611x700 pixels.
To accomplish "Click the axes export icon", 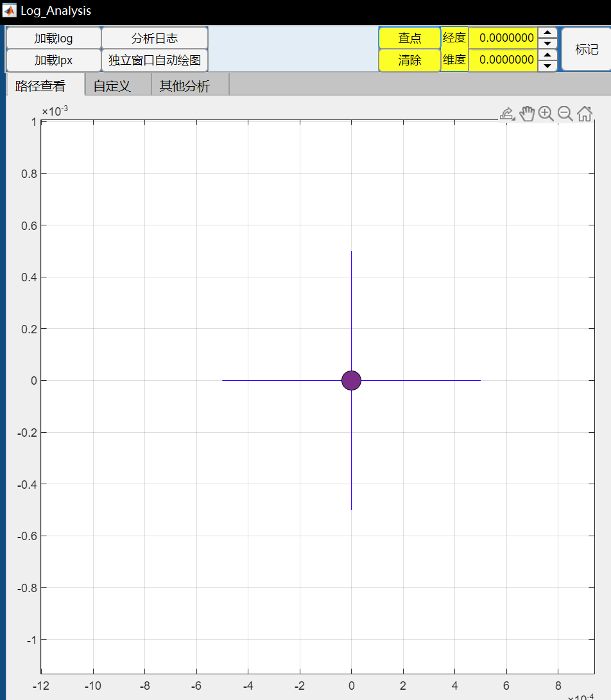I will coord(507,114).
